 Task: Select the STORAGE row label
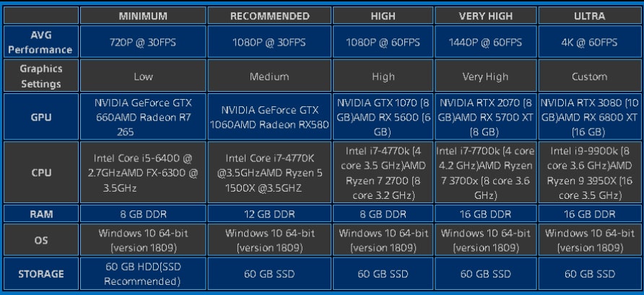(x=40, y=273)
